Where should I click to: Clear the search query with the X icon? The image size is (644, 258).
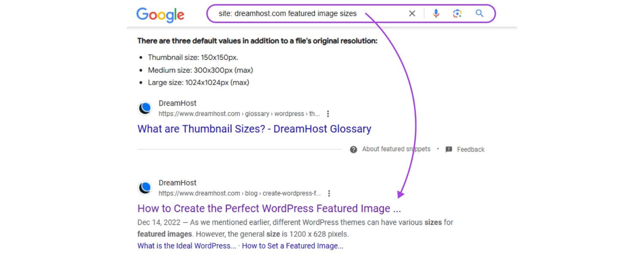412,14
